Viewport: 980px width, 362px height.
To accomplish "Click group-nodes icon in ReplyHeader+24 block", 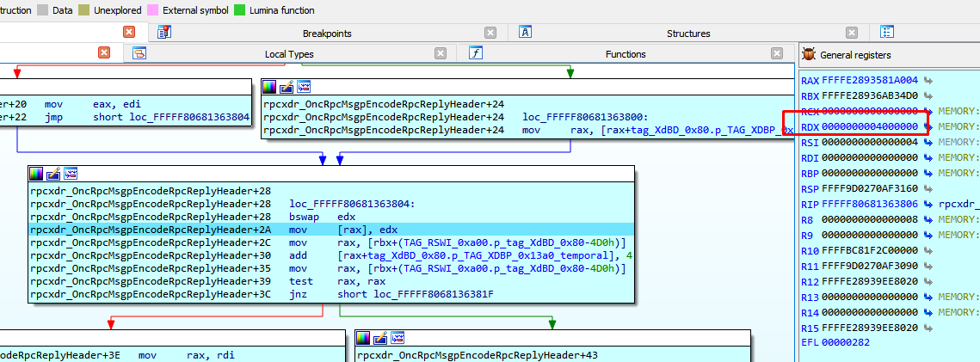I will click(304, 86).
